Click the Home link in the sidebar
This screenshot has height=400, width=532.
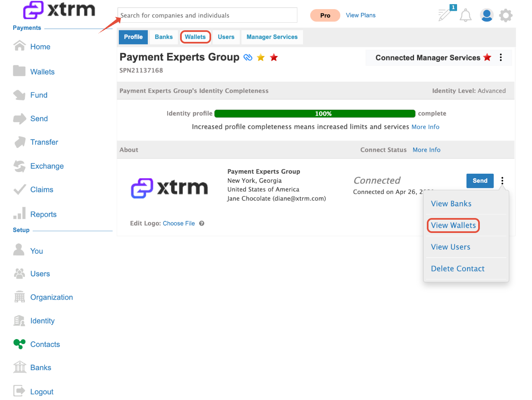point(40,47)
